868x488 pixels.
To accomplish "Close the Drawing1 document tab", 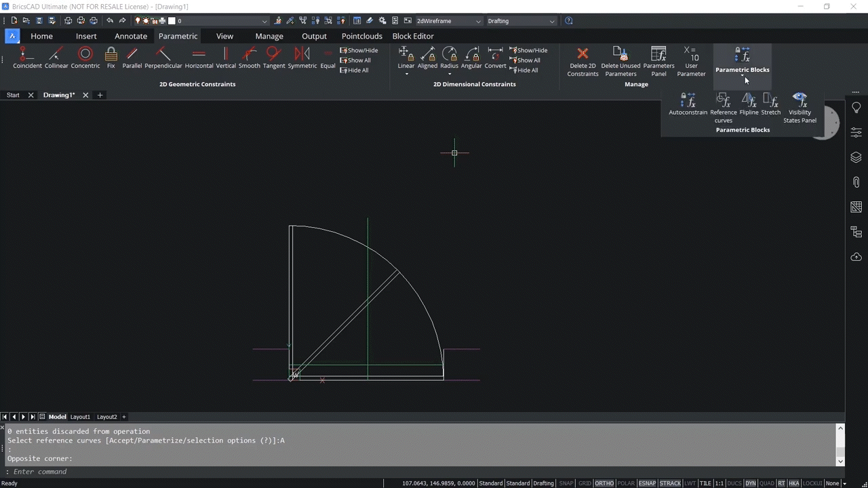I will tap(85, 95).
